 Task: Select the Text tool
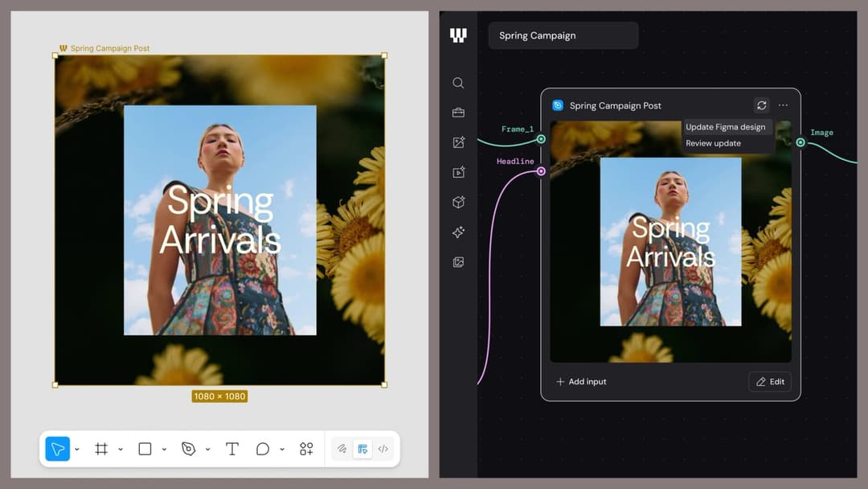tap(232, 449)
